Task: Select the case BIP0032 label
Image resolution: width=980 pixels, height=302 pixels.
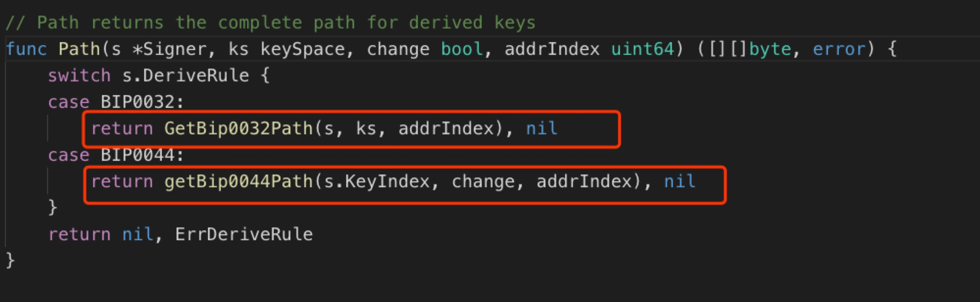Action: click(x=116, y=102)
